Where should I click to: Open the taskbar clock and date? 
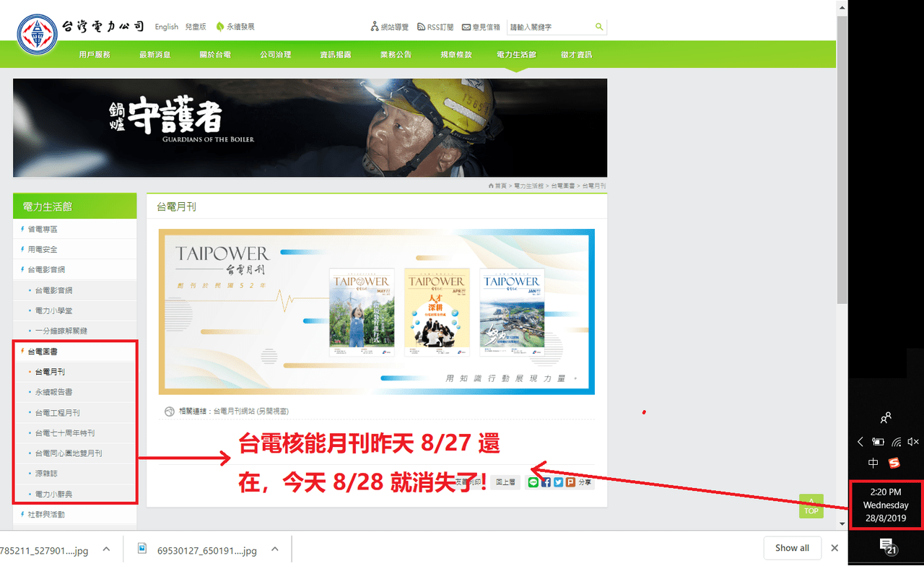tap(886, 505)
